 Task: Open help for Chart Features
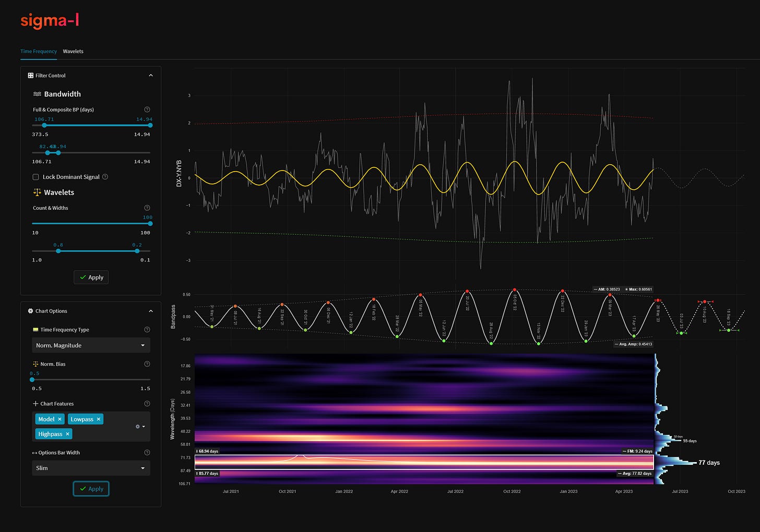point(147,404)
